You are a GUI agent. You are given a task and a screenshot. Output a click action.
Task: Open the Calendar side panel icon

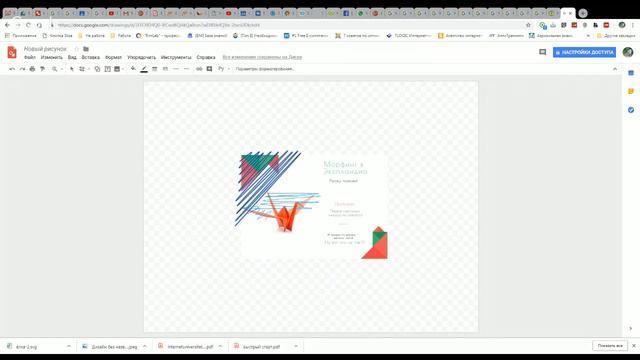tap(631, 73)
